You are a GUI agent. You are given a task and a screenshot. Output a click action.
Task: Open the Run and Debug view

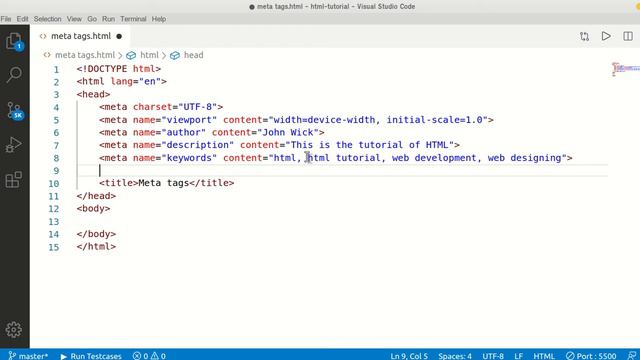[13, 144]
